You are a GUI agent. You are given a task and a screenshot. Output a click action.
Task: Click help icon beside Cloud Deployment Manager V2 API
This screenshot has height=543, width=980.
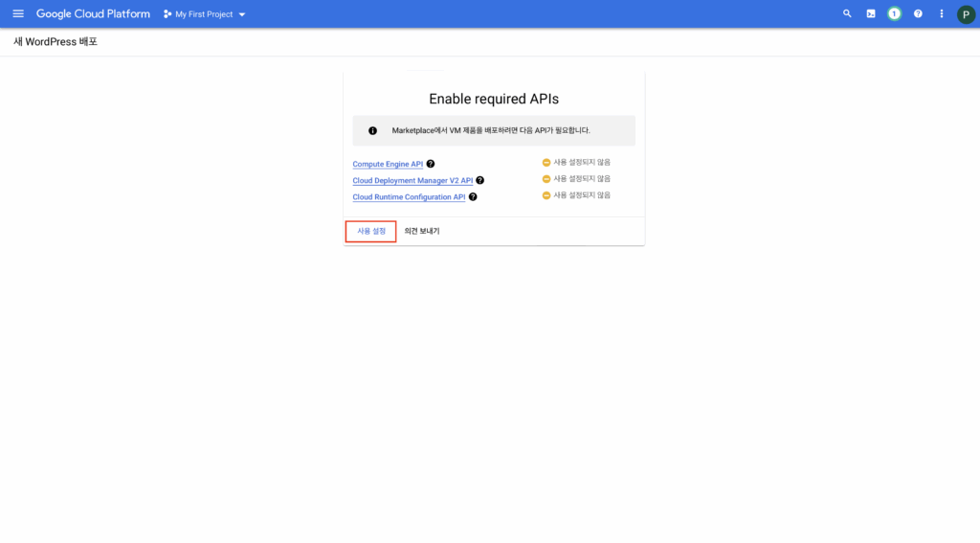pyautogui.click(x=480, y=180)
